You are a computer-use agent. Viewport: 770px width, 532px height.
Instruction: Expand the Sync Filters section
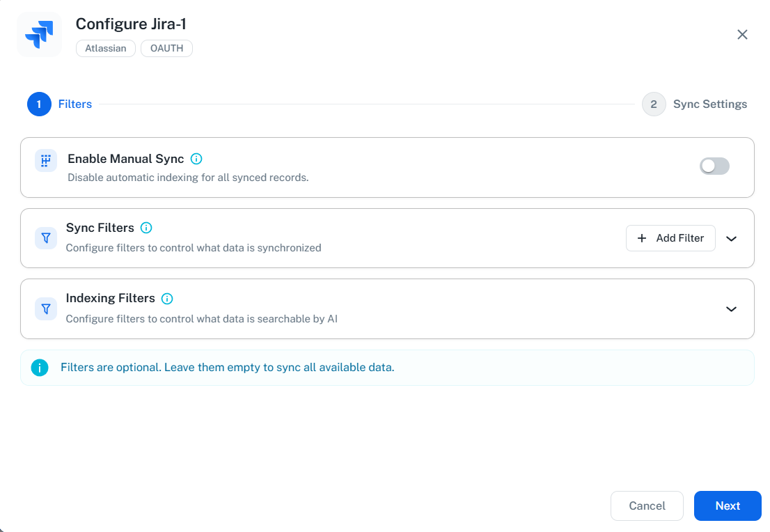732,238
